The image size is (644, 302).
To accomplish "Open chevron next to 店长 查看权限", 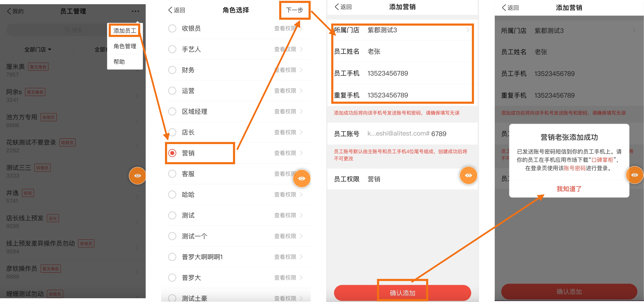I will coord(301,132).
